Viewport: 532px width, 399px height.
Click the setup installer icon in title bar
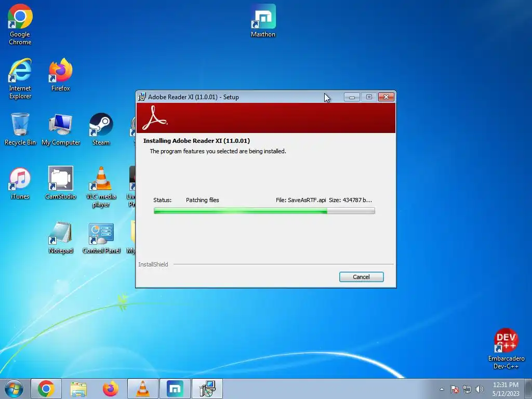click(142, 97)
